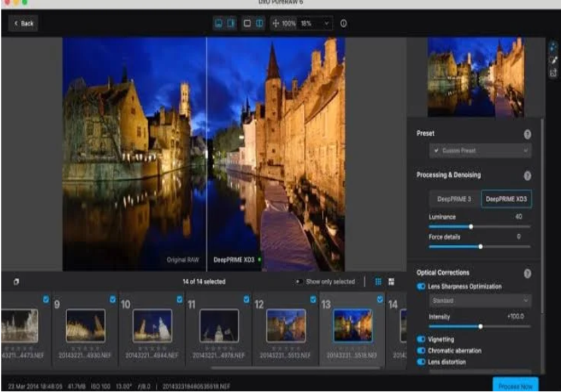Set zoom to 100%
This screenshot has height=392, width=561.
pyautogui.click(x=289, y=23)
